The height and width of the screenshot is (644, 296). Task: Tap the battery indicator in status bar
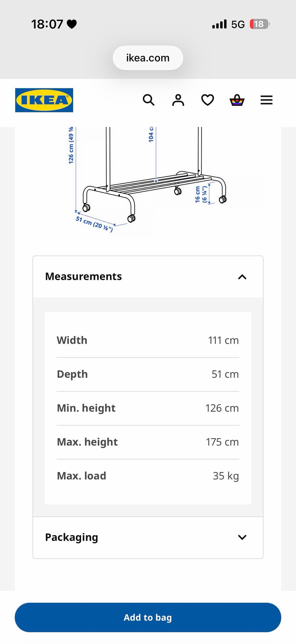pyautogui.click(x=260, y=24)
